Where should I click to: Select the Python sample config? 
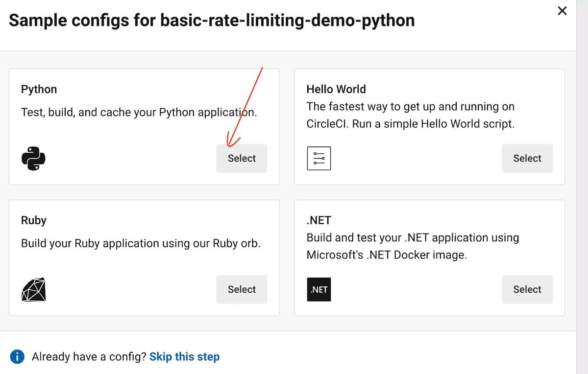242,158
